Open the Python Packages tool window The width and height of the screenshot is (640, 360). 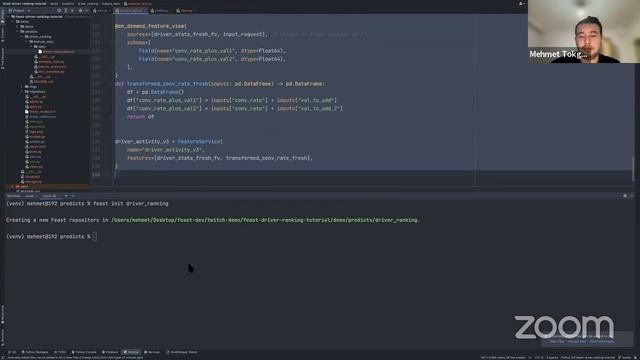pos(35,352)
